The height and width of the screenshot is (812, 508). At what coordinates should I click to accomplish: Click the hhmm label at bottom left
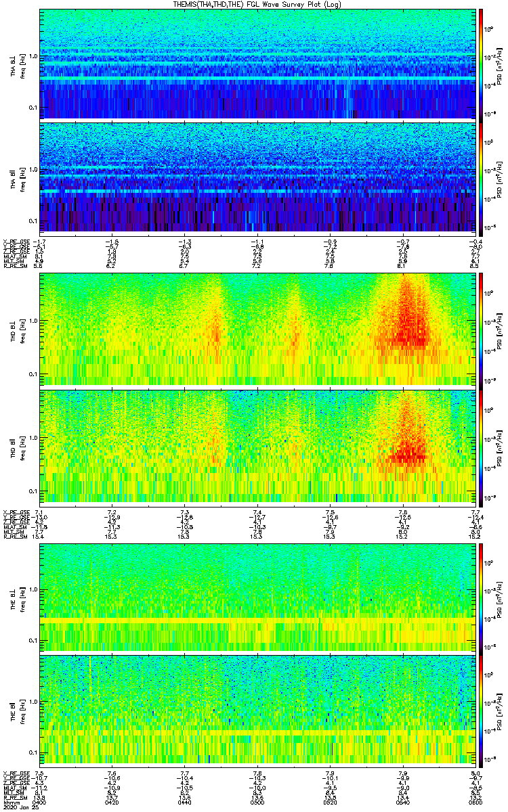coord(10,803)
